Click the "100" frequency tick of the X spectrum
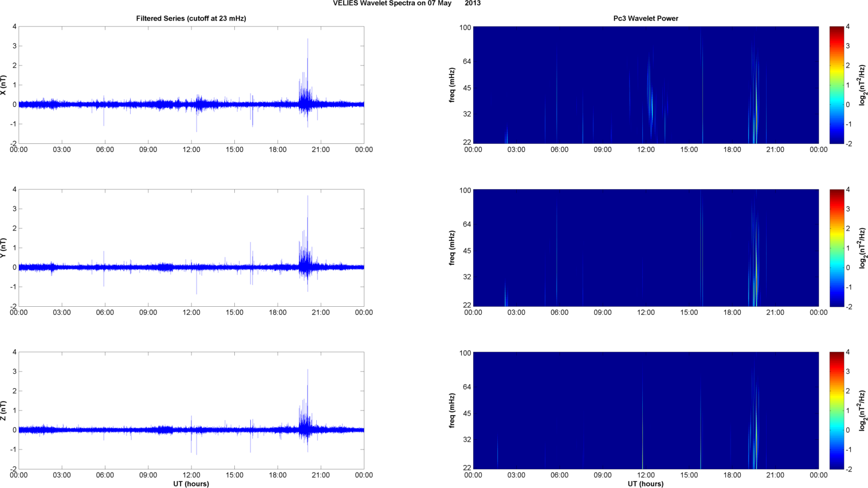This screenshot has width=868, height=488. tap(465, 28)
